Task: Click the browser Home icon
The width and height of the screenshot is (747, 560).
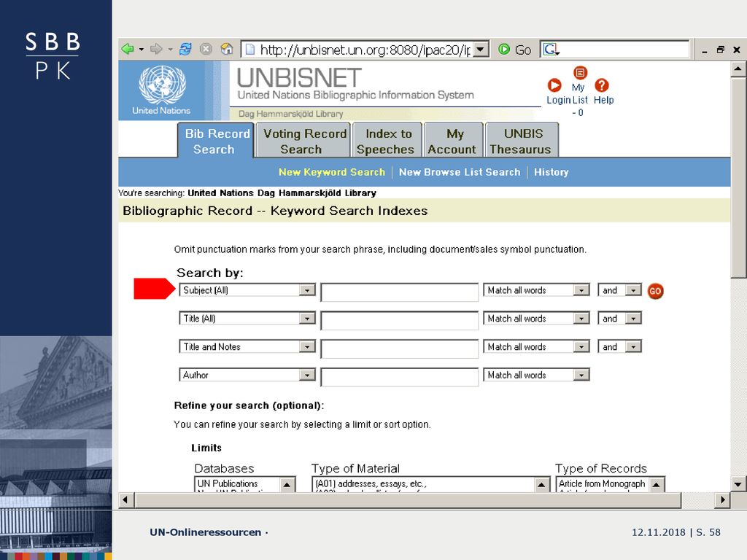Action: pos(227,49)
